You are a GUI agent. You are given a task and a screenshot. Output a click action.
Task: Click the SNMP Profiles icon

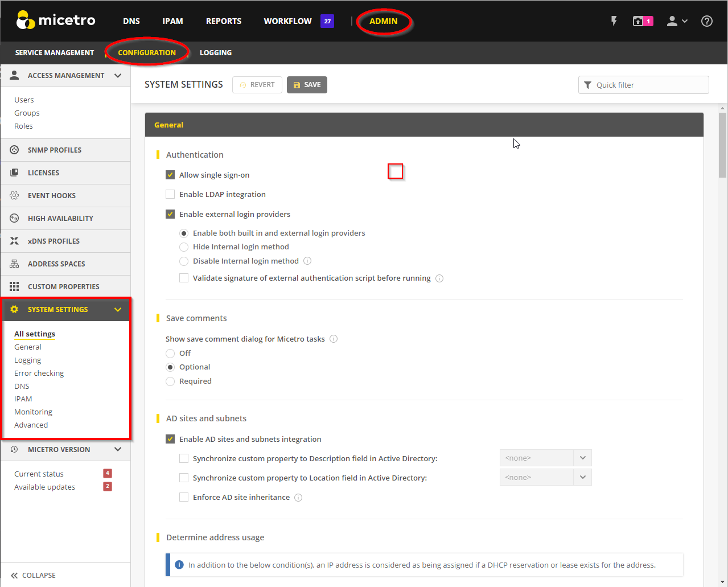14,150
